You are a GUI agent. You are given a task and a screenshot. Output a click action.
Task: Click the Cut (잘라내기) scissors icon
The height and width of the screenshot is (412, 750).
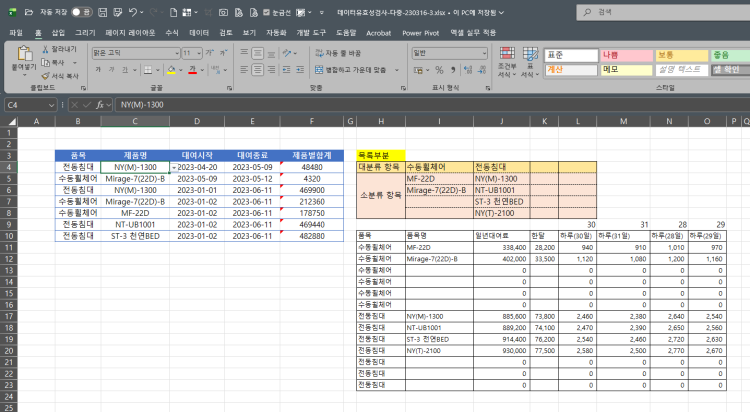click(45, 48)
